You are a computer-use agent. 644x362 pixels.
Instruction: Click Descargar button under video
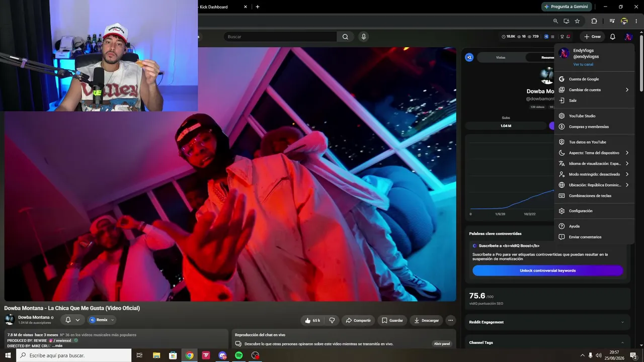click(427, 320)
